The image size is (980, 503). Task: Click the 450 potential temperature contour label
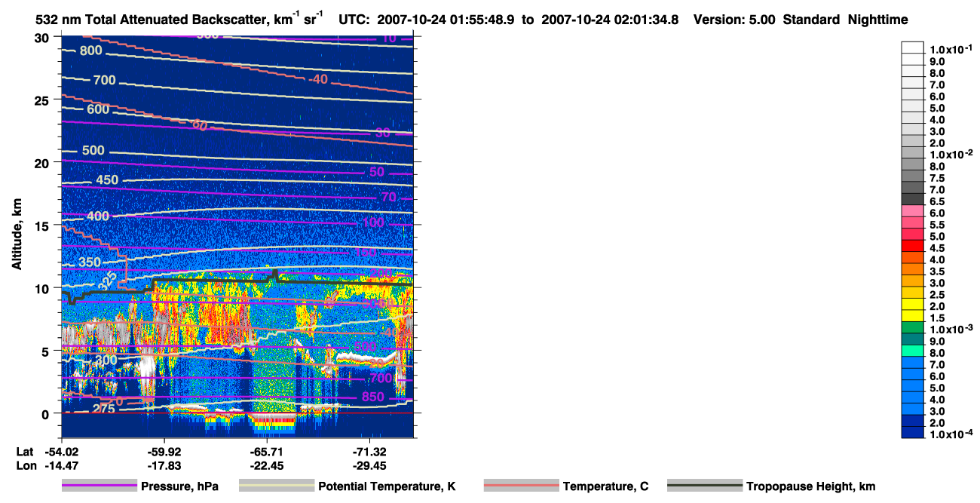107,179
